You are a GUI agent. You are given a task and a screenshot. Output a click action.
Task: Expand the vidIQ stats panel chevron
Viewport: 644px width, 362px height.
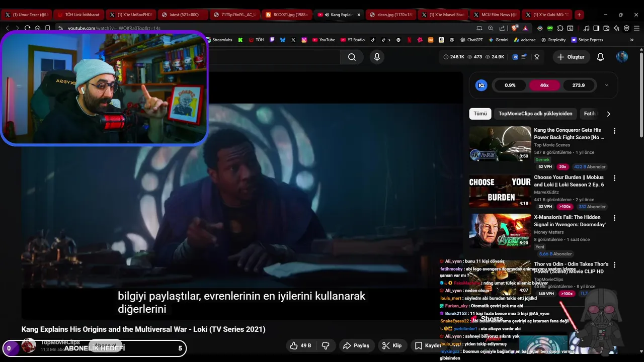point(606,85)
